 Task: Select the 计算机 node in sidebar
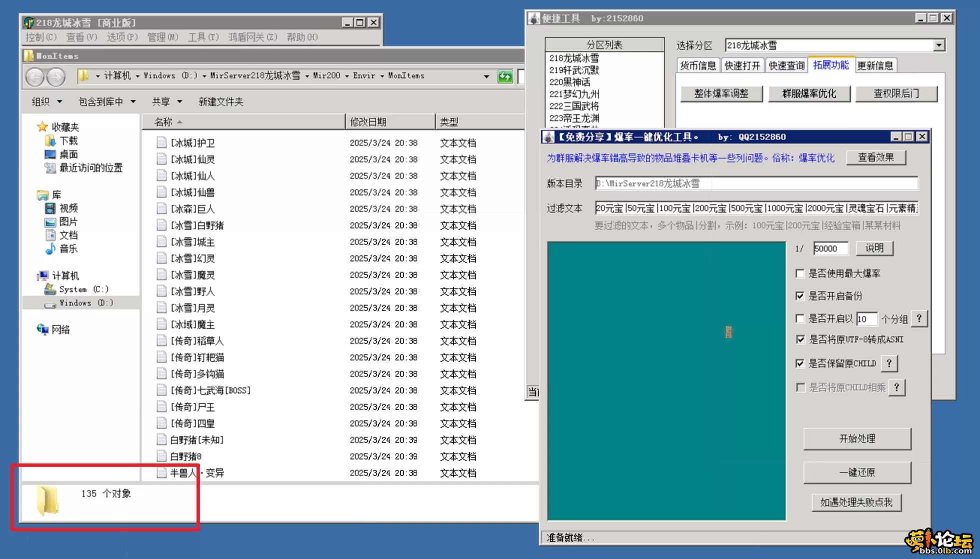(65, 275)
